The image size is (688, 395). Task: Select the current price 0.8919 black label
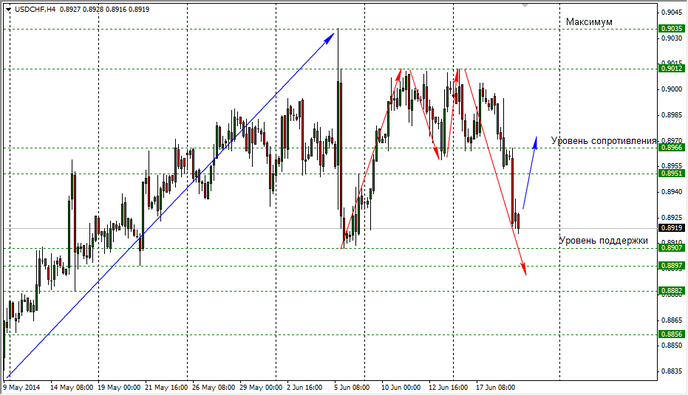672,228
